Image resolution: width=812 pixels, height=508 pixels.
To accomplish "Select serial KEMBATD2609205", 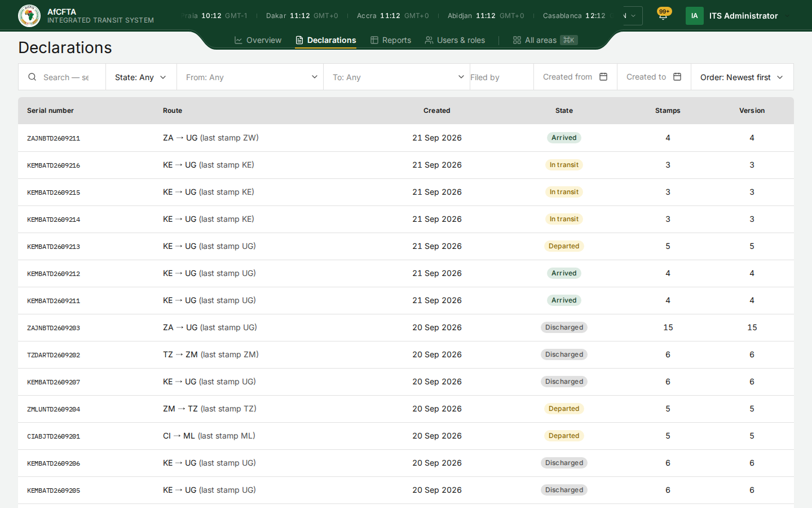I will point(54,491).
